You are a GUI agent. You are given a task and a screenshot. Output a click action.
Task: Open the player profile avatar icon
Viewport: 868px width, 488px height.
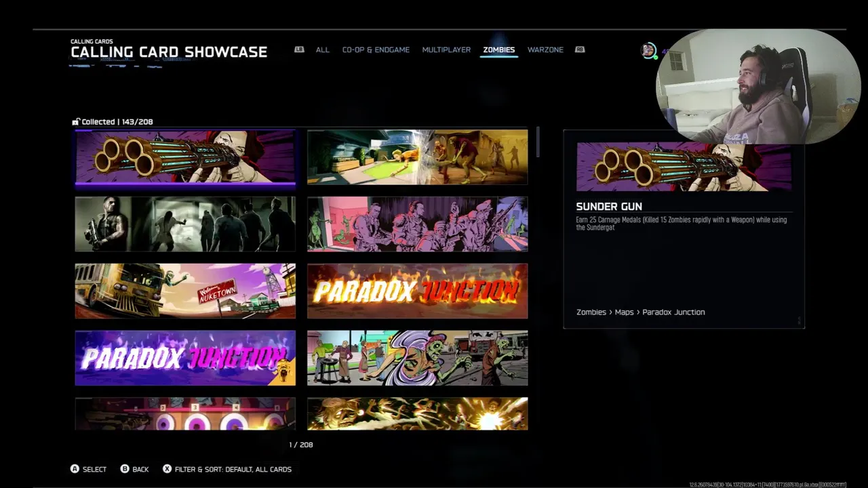649,50
